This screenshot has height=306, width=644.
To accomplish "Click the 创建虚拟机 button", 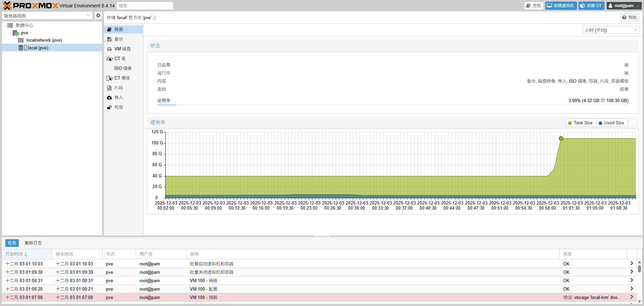I will [560, 5].
